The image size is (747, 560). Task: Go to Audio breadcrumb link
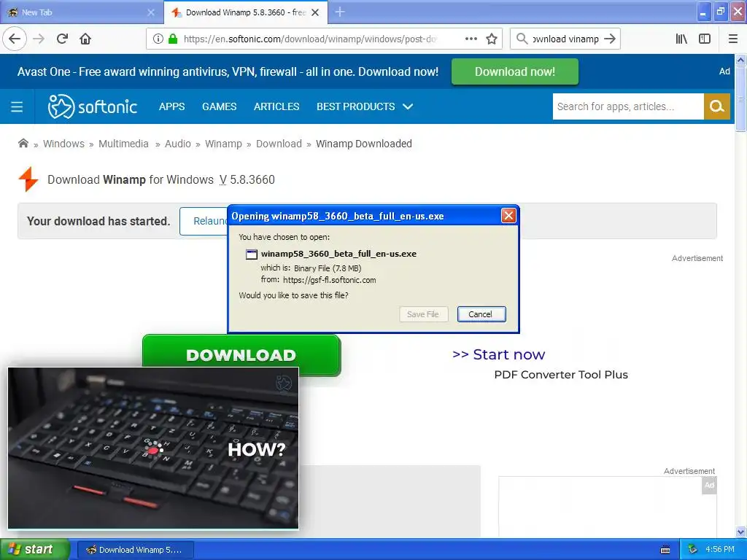178,144
